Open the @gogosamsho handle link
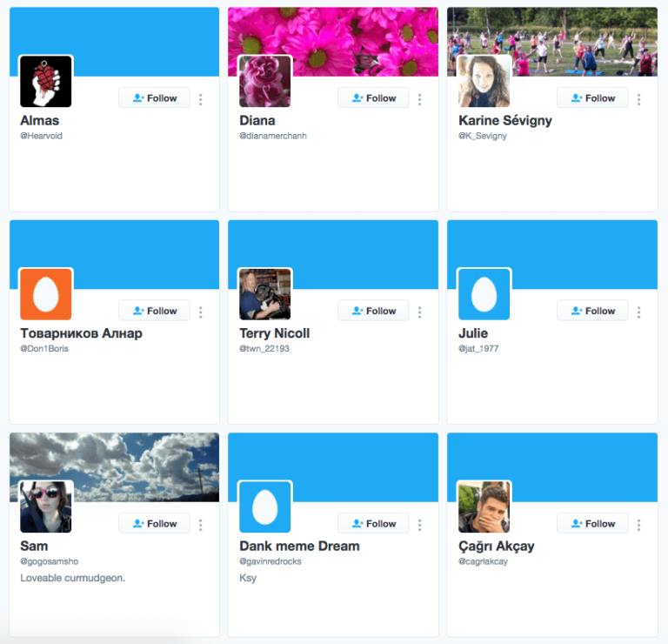Screen dimensions: 668x644 pyautogui.click(x=50, y=561)
